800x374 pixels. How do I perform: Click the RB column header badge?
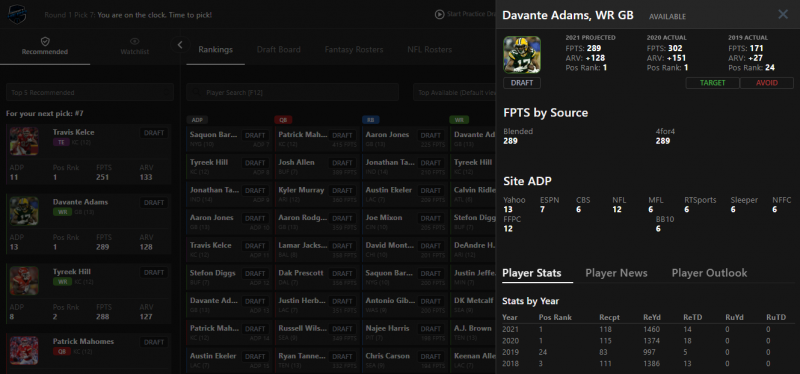371,120
